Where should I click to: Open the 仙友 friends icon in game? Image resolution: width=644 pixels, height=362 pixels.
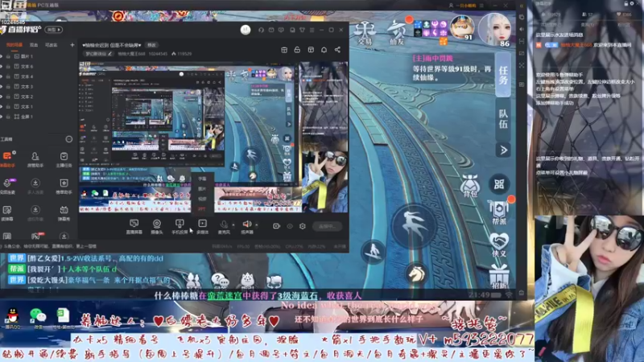click(x=396, y=33)
